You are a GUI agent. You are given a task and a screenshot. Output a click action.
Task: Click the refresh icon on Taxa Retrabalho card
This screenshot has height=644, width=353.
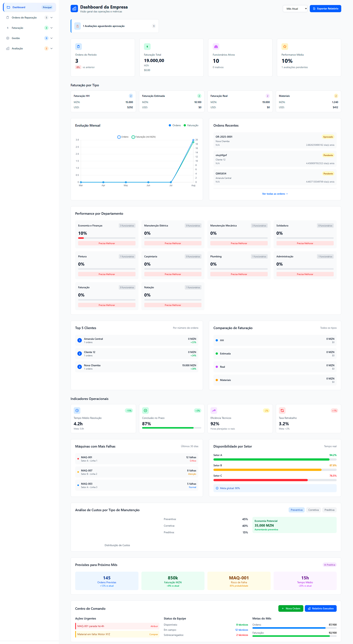282,410
